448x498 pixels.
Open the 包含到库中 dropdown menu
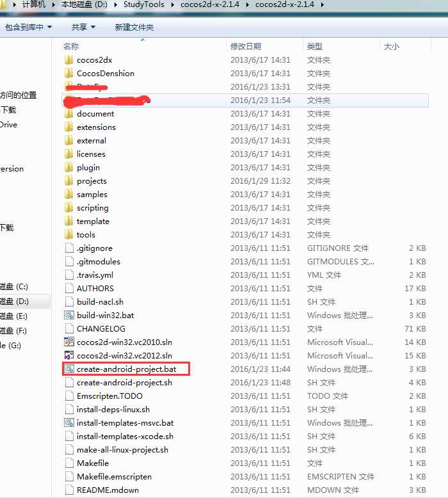pos(28,28)
